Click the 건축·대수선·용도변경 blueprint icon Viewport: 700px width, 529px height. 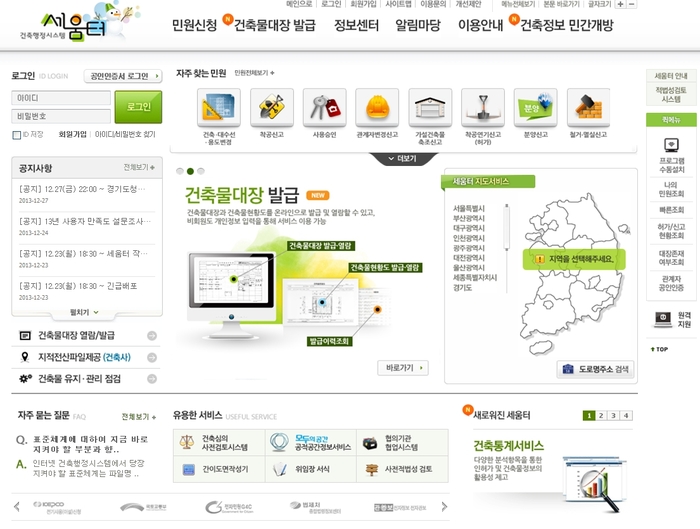point(219,107)
